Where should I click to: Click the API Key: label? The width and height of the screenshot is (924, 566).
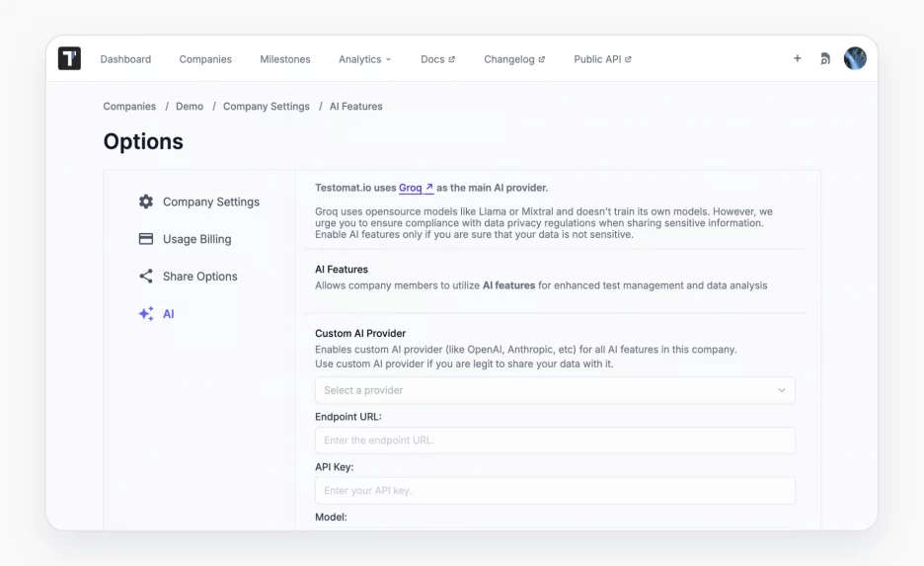coord(334,467)
